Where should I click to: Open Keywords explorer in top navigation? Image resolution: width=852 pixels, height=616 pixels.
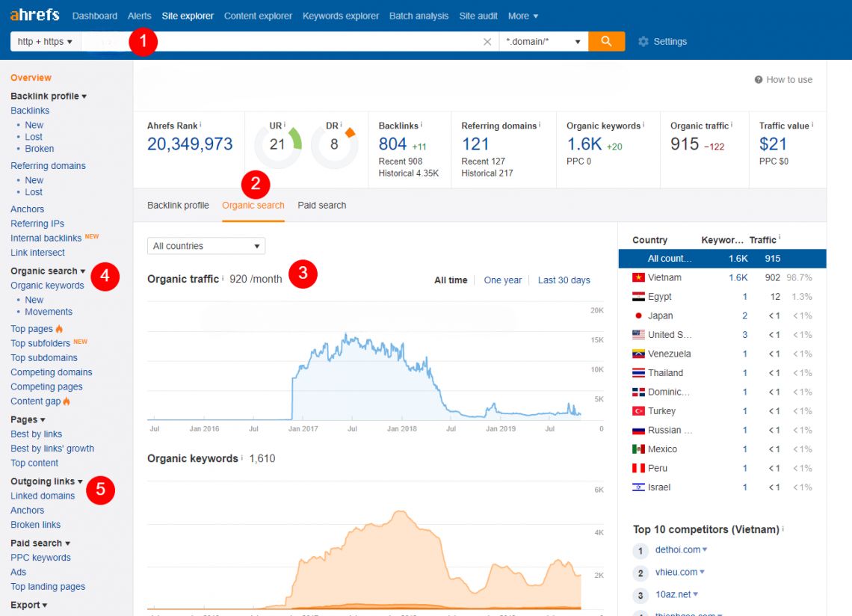pos(341,16)
